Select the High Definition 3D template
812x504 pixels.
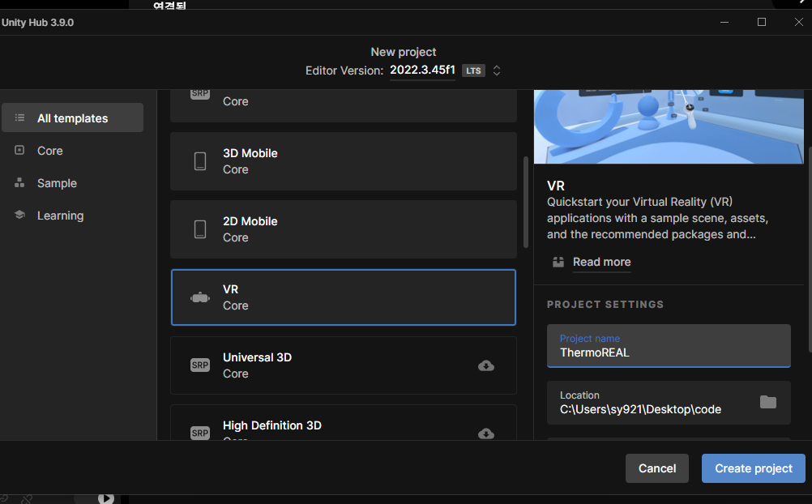tap(344, 423)
